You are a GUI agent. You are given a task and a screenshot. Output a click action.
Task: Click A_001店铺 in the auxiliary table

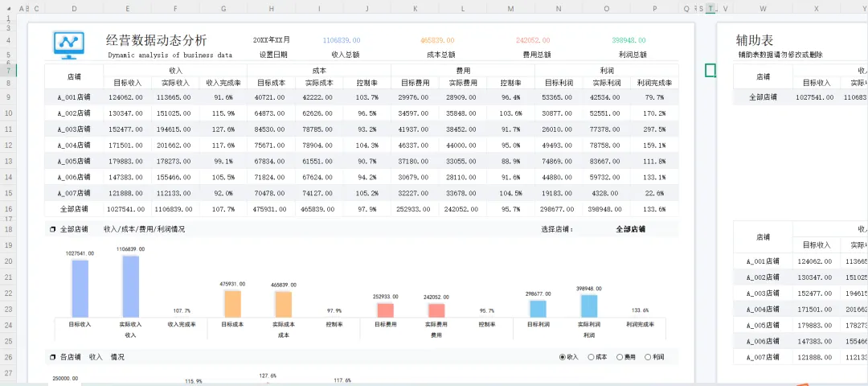coord(763,261)
